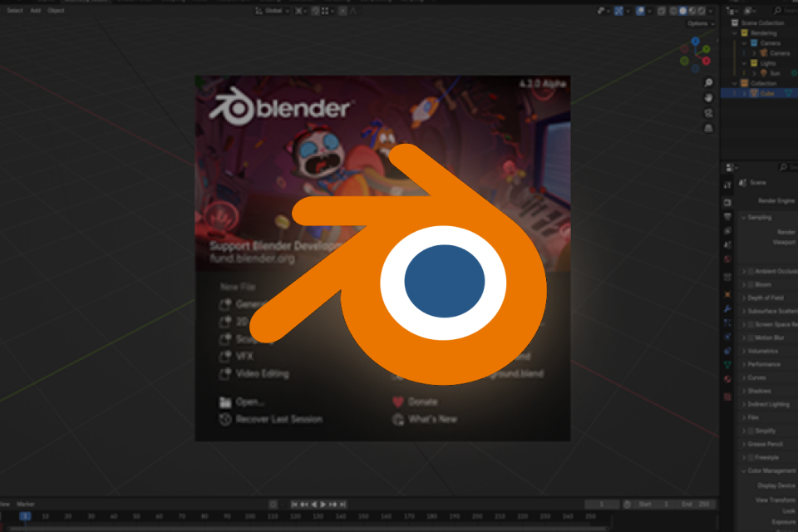
Task: Create new VFX file from splash
Action: tap(237, 357)
